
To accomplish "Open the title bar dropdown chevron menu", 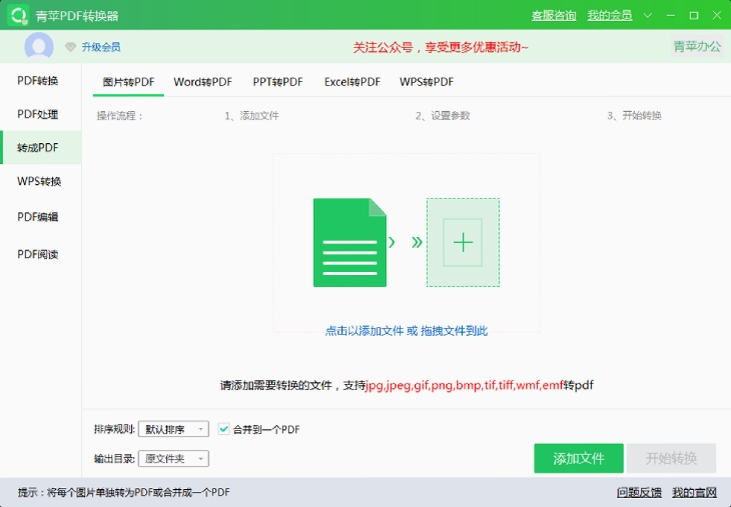I will [648, 15].
